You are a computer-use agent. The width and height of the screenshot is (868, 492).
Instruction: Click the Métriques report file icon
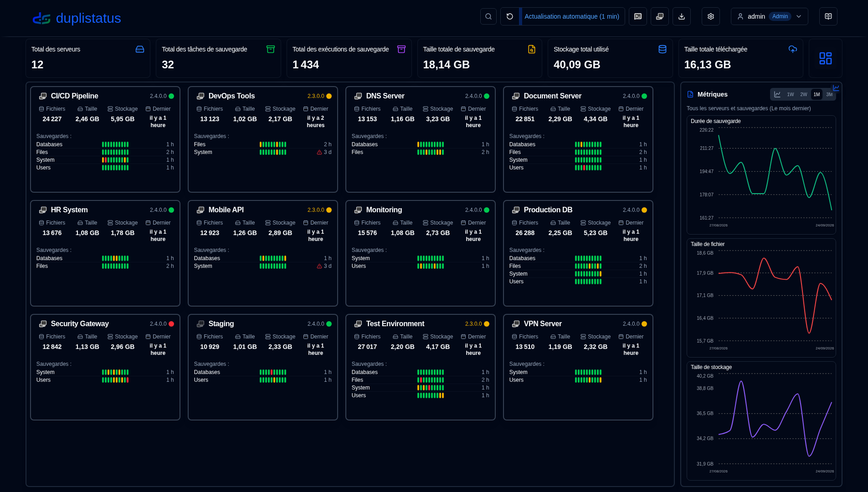(690, 94)
